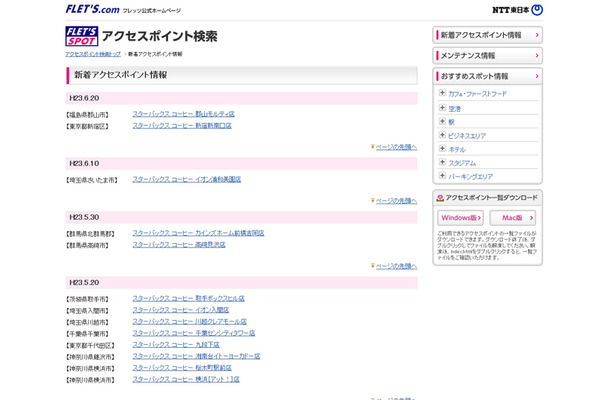The width and height of the screenshot is (610, 400).
Task: Download the Mac版 access point list
Action: [x=512, y=218]
